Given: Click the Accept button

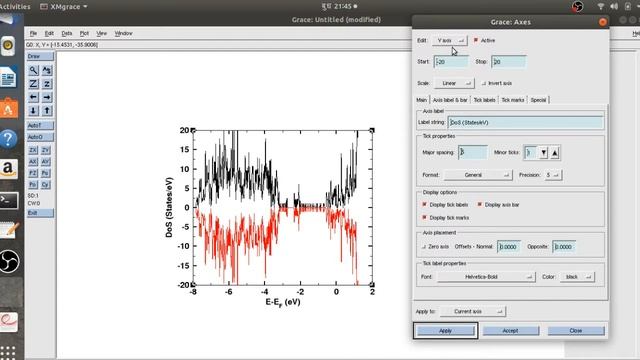Looking at the screenshot, I should point(511,331).
